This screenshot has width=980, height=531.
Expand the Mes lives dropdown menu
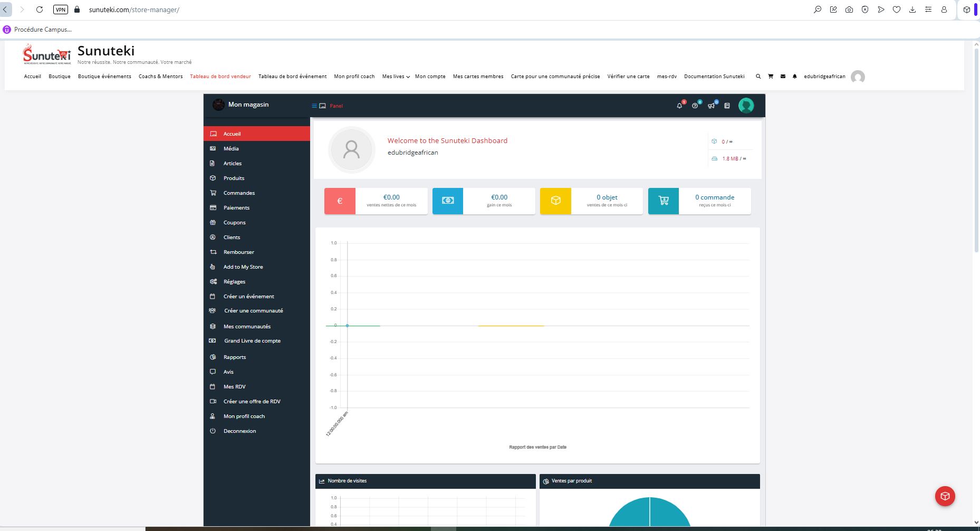[x=396, y=77]
